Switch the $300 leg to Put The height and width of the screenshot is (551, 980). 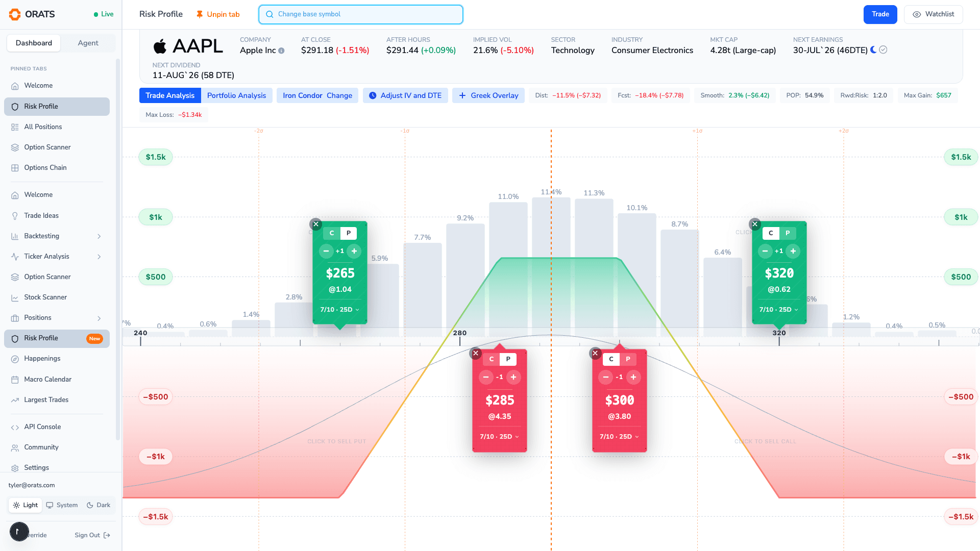pyautogui.click(x=628, y=359)
